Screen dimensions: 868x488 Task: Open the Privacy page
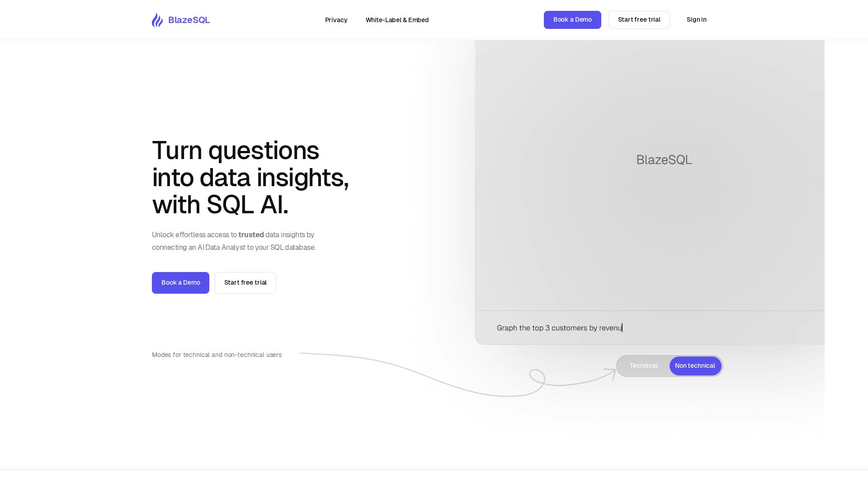(336, 20)
